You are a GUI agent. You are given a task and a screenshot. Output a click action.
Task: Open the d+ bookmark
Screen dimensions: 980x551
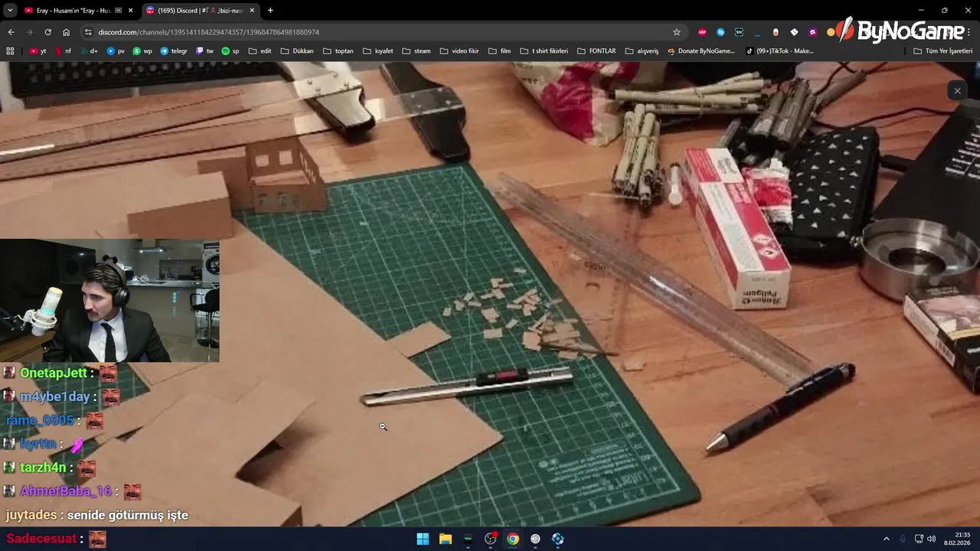(x=89, y=51)
